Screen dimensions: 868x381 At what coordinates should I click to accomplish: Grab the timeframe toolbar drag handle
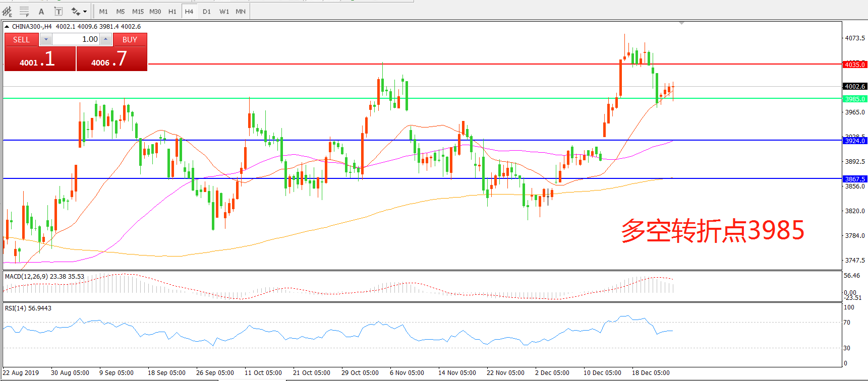tap(94, 11)
